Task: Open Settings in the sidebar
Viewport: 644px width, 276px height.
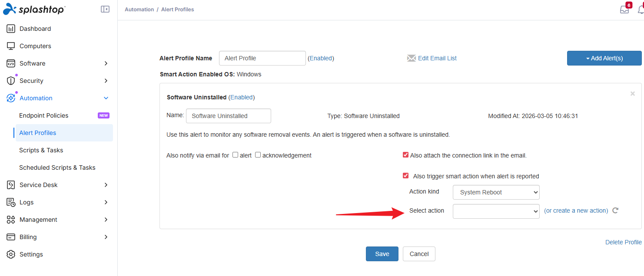Action: coord(31,254)
